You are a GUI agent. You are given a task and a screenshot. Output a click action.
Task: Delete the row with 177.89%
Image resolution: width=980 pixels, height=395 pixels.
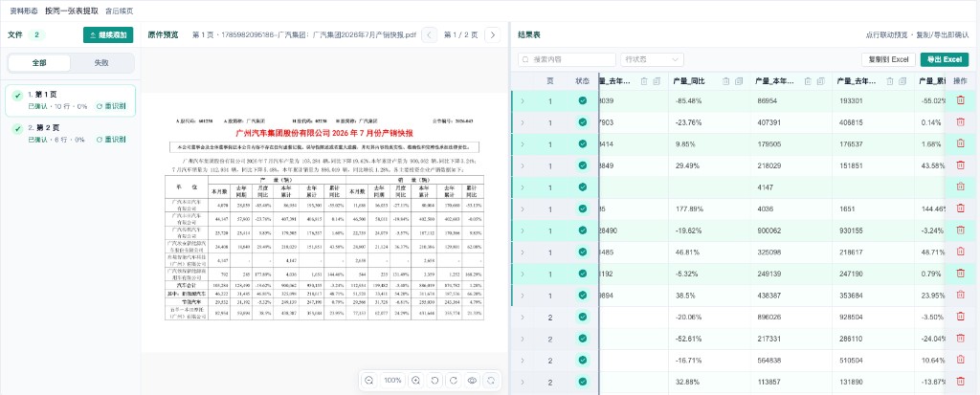961,208
